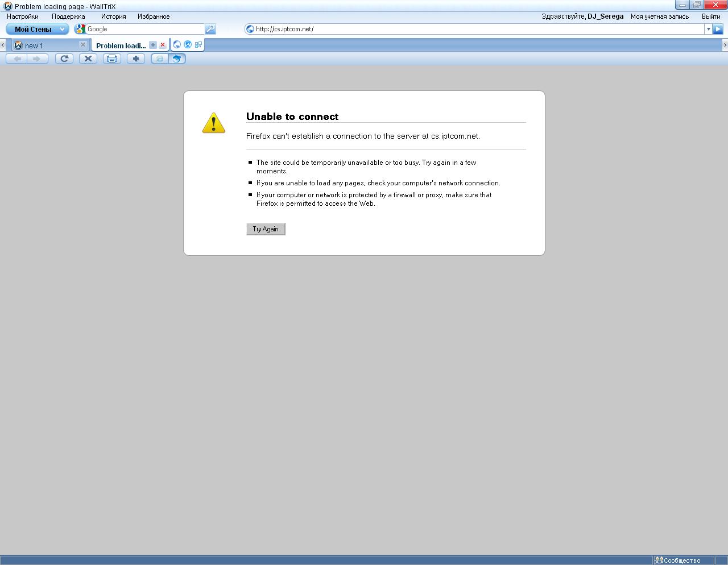
Task: Switch to Internet Explorer rendering engine icon
Action: 160,59
